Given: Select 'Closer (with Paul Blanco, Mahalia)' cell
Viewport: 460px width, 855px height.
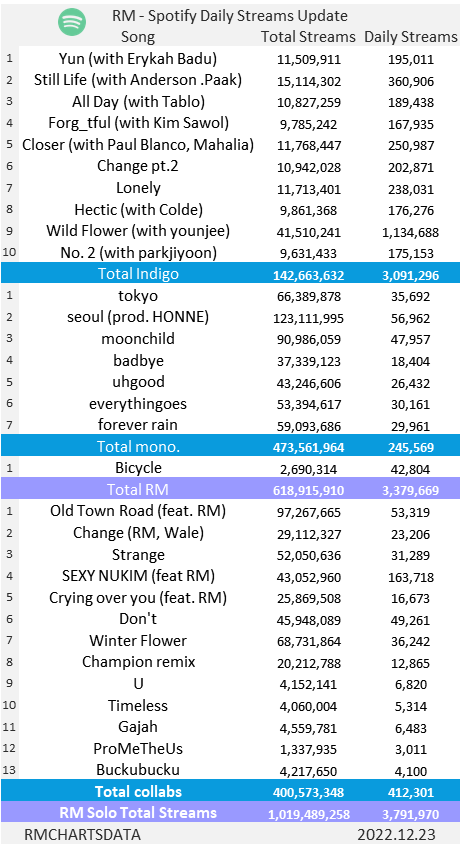Looking at the screenshot, I should point(138,145).
